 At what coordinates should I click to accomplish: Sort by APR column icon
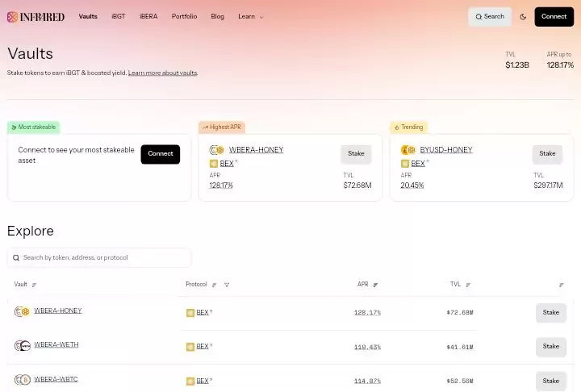[375, 285]
